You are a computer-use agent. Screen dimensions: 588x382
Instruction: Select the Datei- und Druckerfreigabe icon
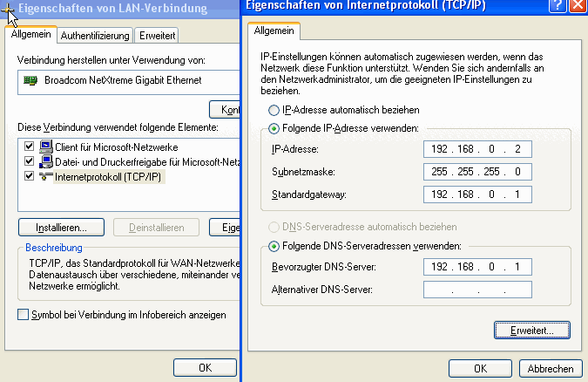(45, 161)
